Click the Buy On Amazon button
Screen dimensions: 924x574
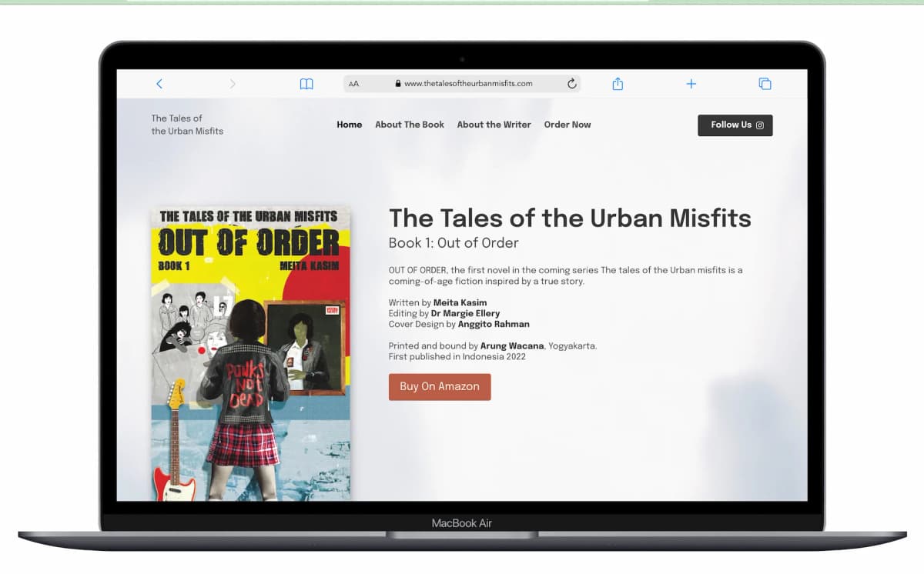(x=440, y=387)
